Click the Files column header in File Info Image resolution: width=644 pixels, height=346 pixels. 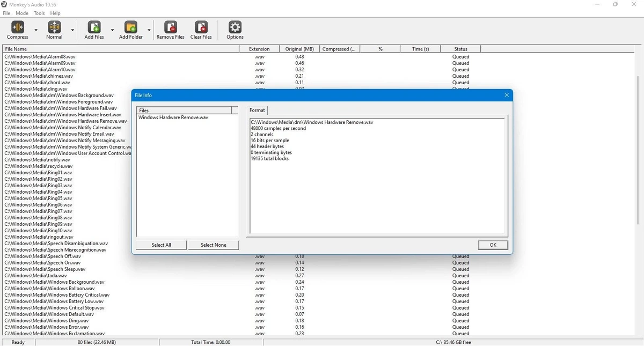(x=184, y=111)
